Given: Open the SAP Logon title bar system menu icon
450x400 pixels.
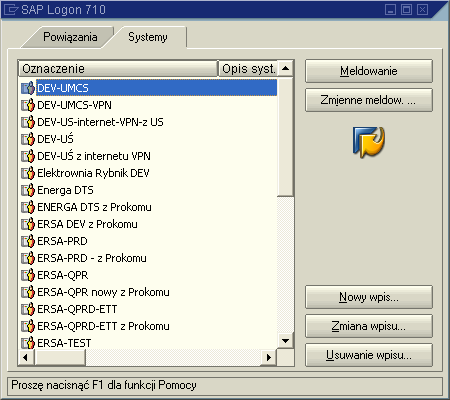Looking at the screenshot, I should click(10, 9).
